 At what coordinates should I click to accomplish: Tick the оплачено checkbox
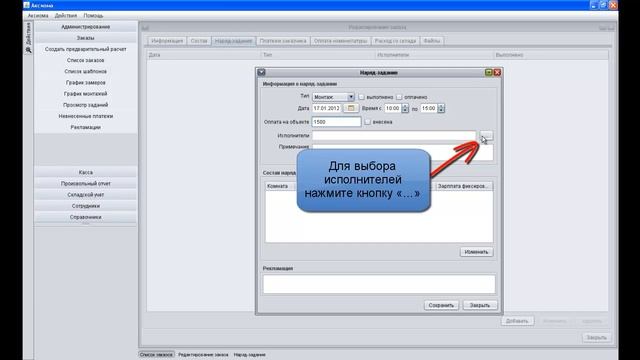pyautogui.click(x=399, y=97)
